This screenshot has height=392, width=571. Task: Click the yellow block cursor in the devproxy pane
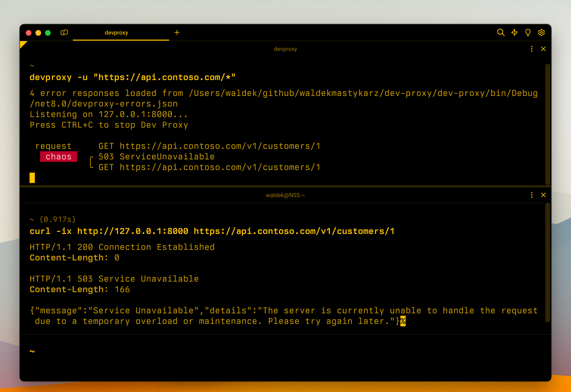pos(32,177)
